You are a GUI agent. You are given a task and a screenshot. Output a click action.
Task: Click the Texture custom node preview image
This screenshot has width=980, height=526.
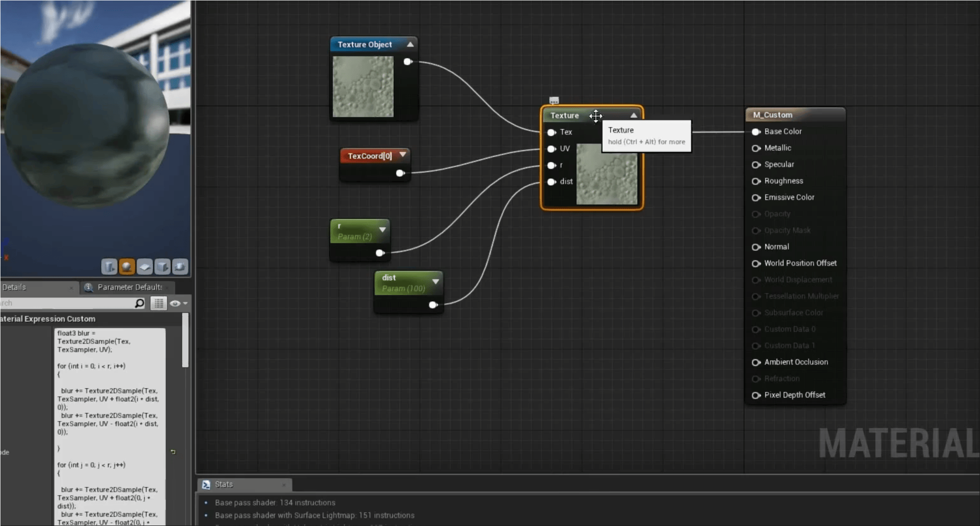click(x=607, y=174)
